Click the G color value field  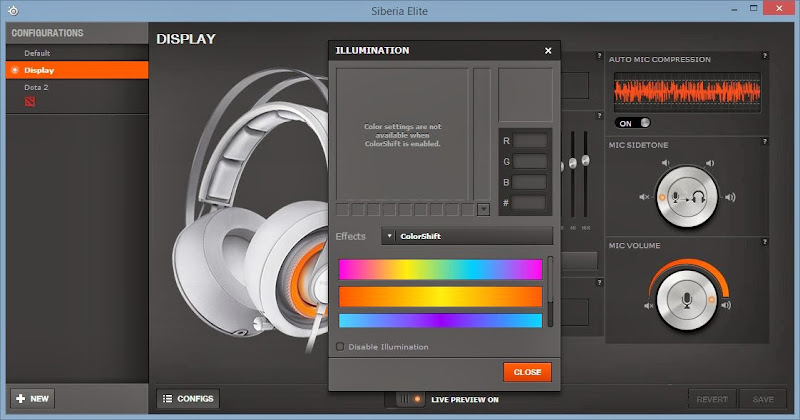pos(530,161)
